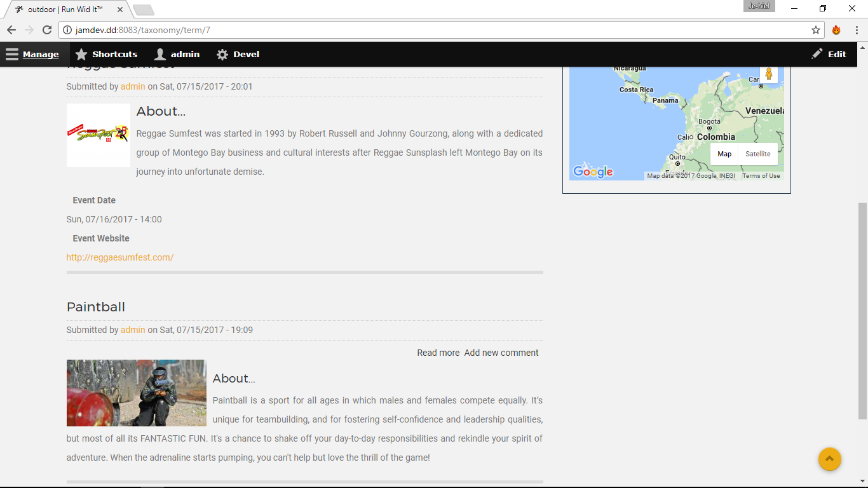This screenshot has height=488, width=868.
Task: Open the Devel toolbar menu
Action: coord(238,54)
